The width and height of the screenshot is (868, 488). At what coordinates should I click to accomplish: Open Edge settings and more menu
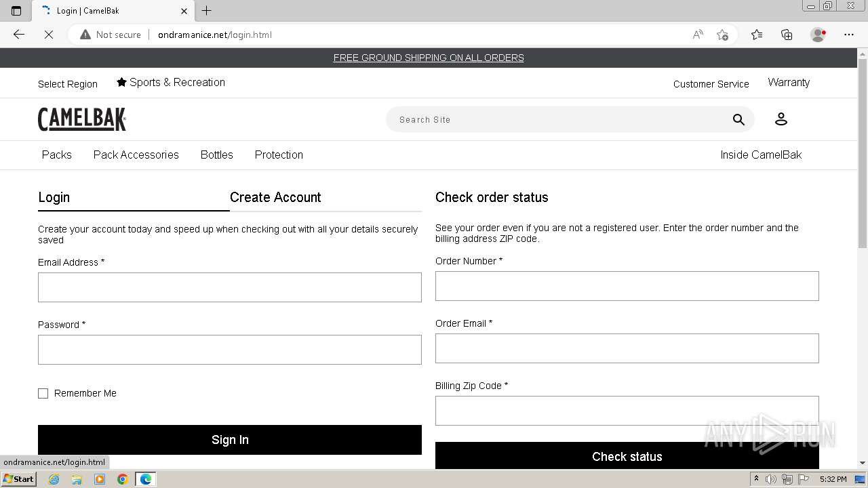coord(849,35)
